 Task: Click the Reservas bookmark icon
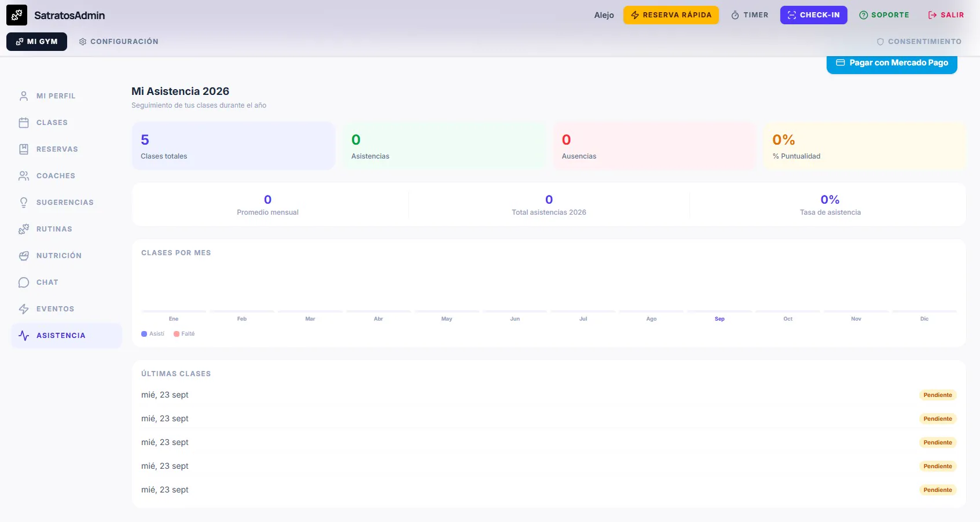(24, 149)
